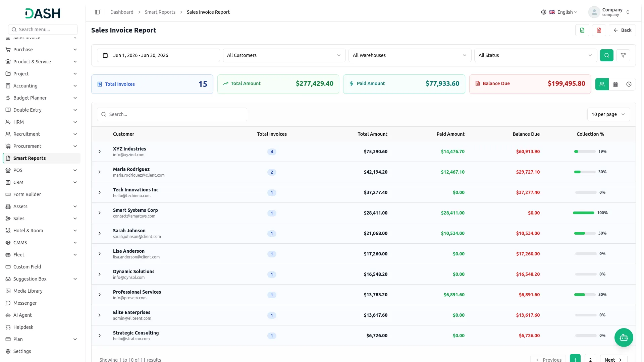This screenshot has height=362, width=644.
Task: Open the CRM sidebar menu
Action: tap(42, 182)
